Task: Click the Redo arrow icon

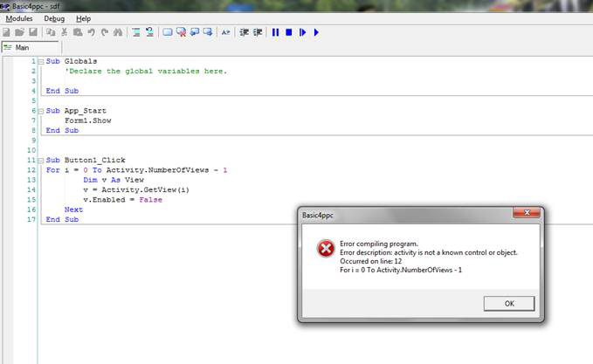Action: tap(105, 32)
